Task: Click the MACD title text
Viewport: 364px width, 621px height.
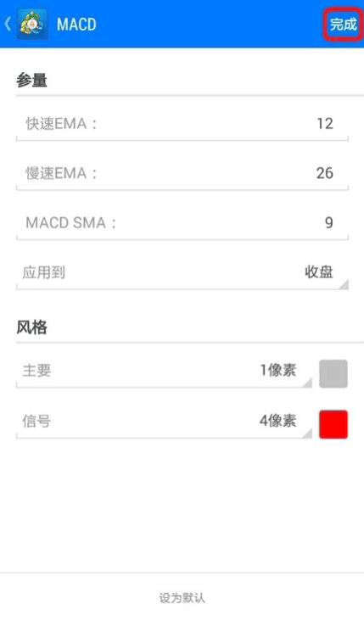Action: coord(76,25)
